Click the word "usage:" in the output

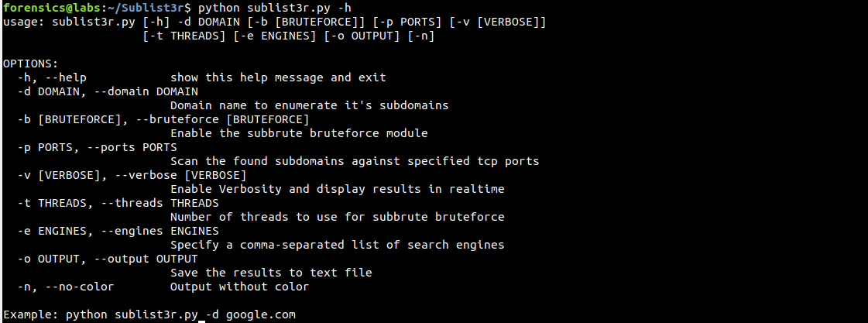coord(24,21)
